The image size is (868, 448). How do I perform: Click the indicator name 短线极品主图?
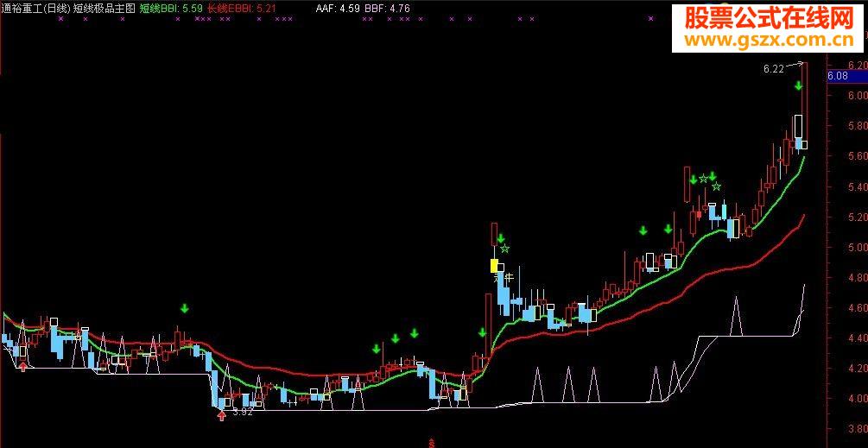pos(104,8)
